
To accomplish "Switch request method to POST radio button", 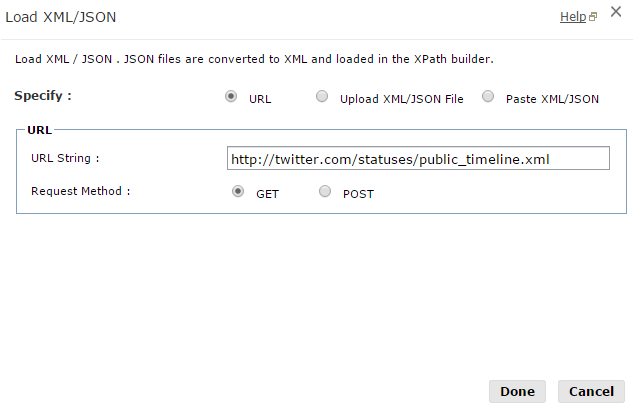I will point(325,191).
